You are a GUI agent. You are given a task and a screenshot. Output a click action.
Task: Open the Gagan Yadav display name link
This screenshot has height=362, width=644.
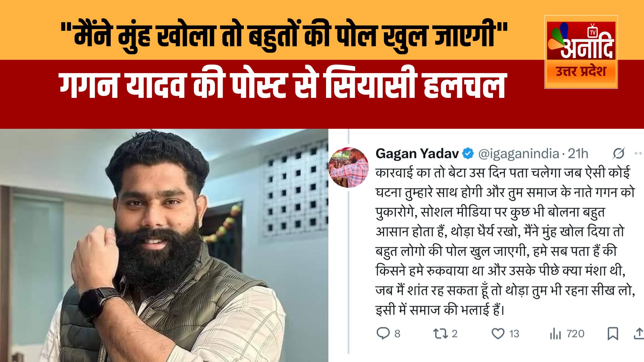pyautogui.click(x=417, y=154)
